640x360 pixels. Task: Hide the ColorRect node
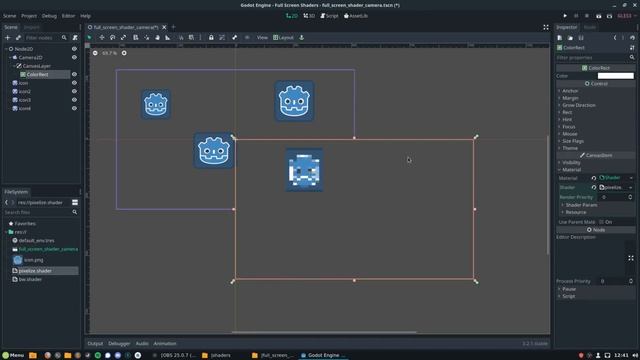[x=74, y=74]
